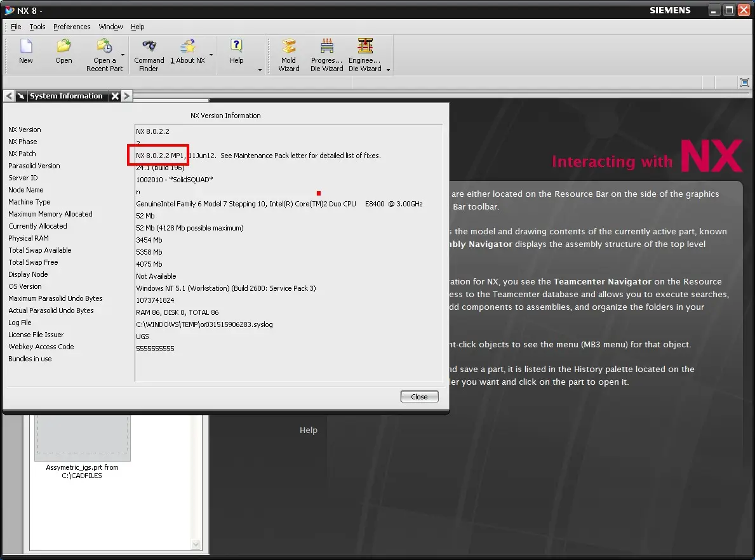Open the Preferences menu
This screenshot has width=755, height=560.
[x=72, y=27]
